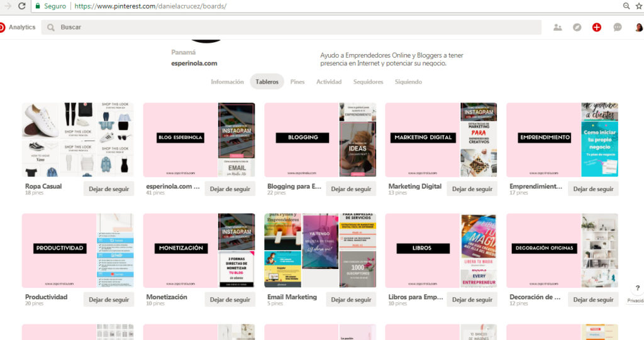644x340 pixels.
Task: Switch to the Pines tab
Action: click(297, 82)
